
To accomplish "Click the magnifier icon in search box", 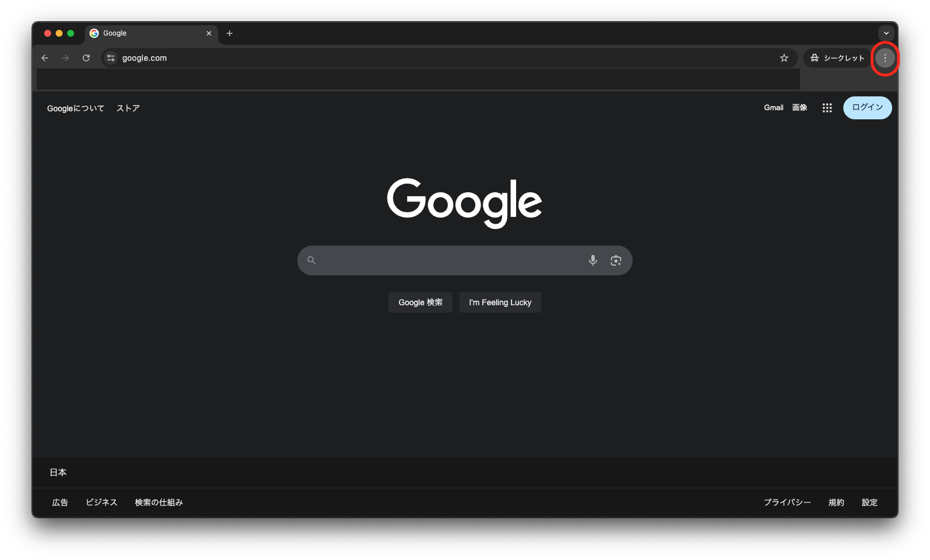I will 311,260.
